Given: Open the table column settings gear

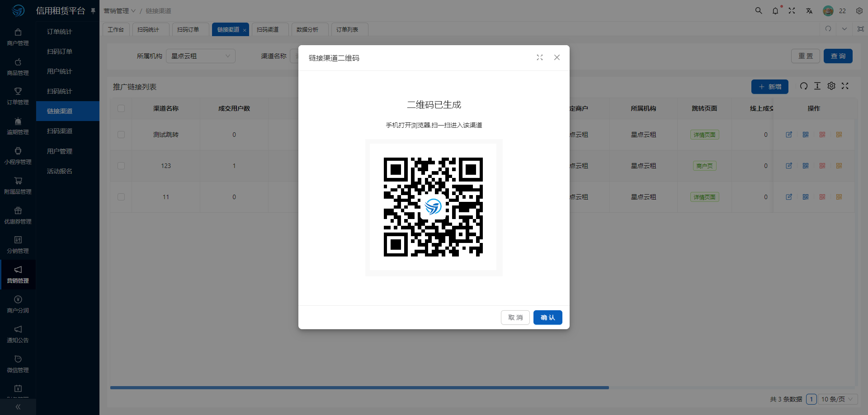Looking at the screenshot, I should point(831,86).
